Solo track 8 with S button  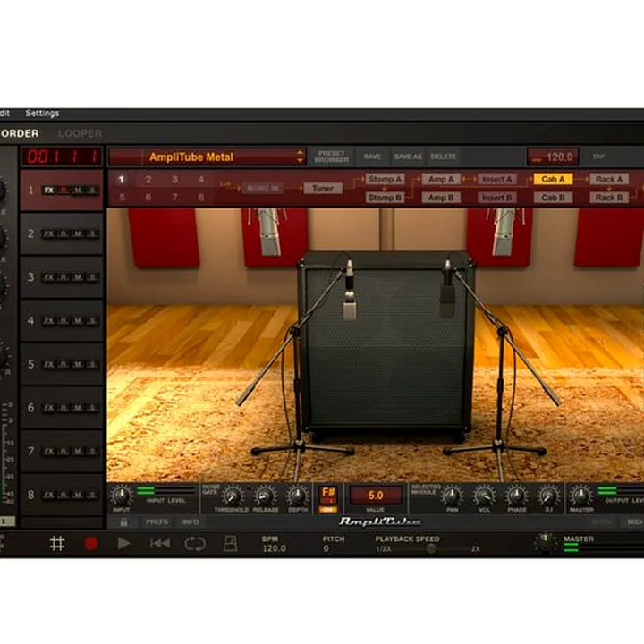[92, 495]
